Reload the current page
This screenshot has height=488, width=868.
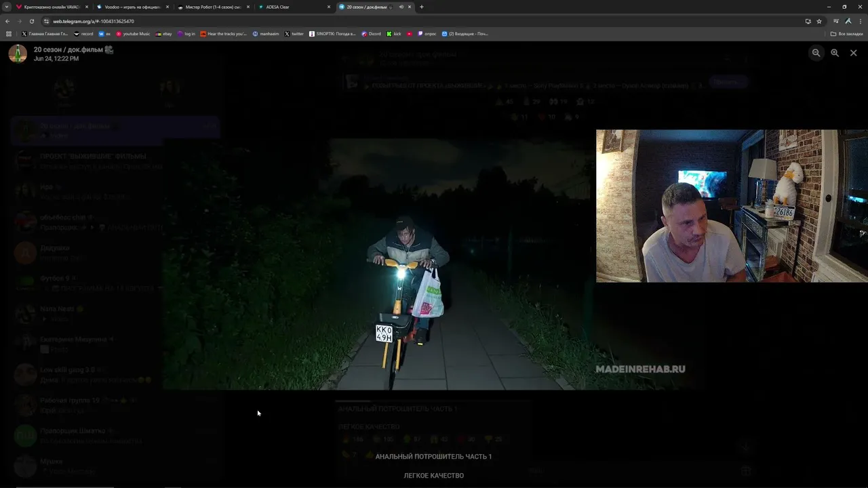click(x=32, y=21)
